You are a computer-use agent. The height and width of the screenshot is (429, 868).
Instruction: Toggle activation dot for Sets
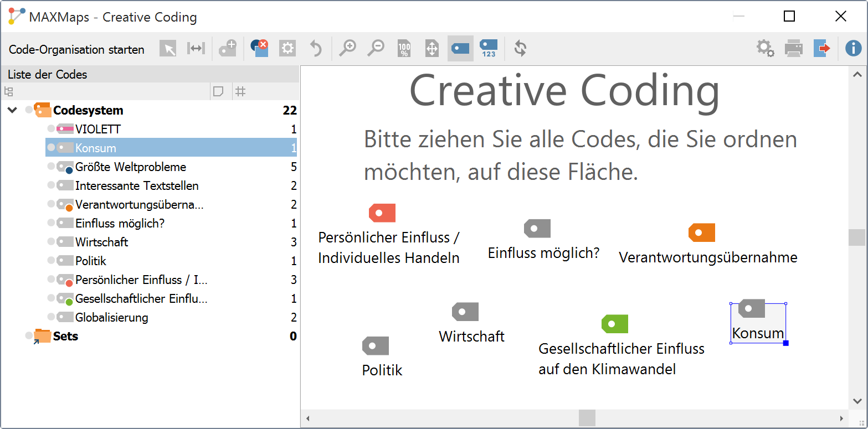click(x=29, y=336)
